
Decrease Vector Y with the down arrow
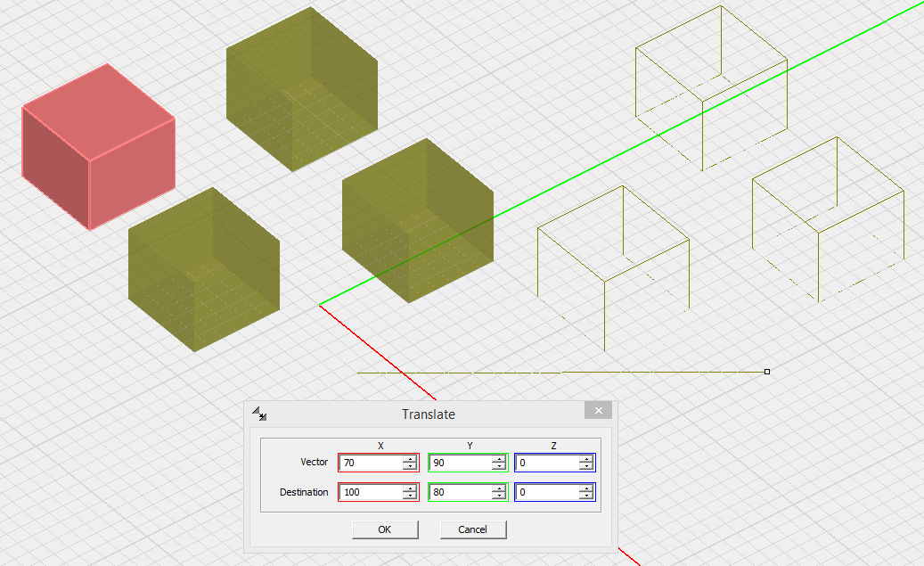[497, 466]
